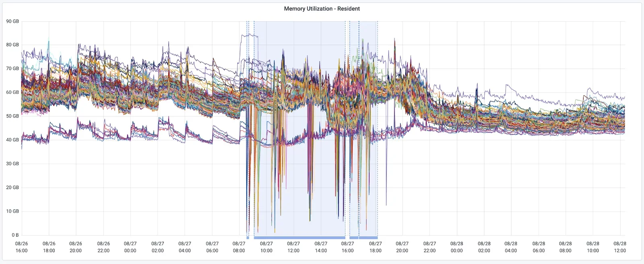The width and height of the screenshot is (644, 264).
Task: Click the 08/27 08:00 time axis label
Action: pos(239,247)
